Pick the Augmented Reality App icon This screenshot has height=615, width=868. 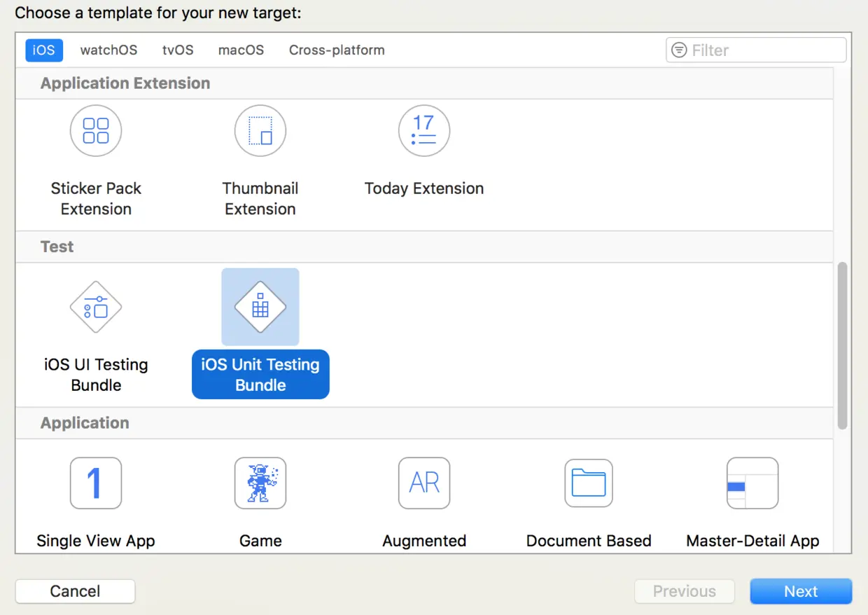coord(424,483)
